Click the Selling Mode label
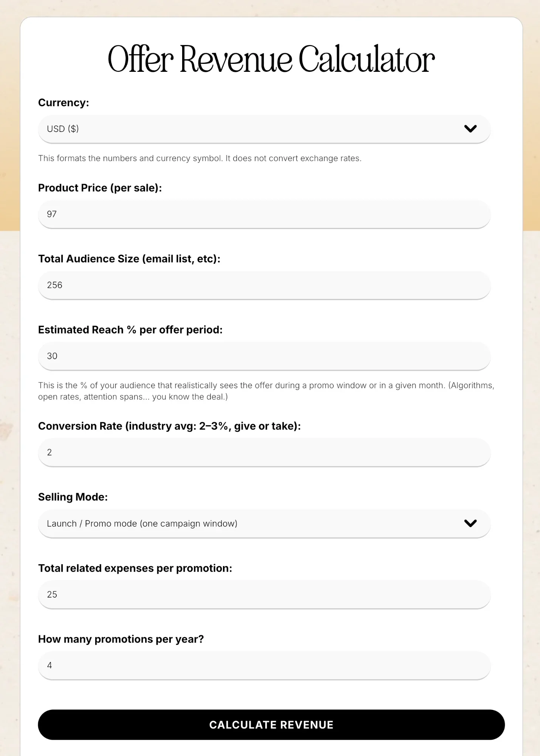 73,497
